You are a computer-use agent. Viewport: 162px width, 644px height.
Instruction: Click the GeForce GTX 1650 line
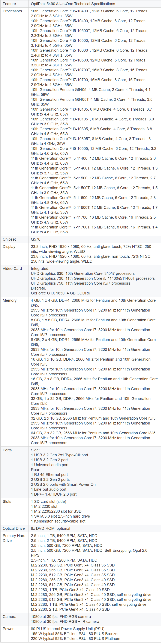[60, 293]
